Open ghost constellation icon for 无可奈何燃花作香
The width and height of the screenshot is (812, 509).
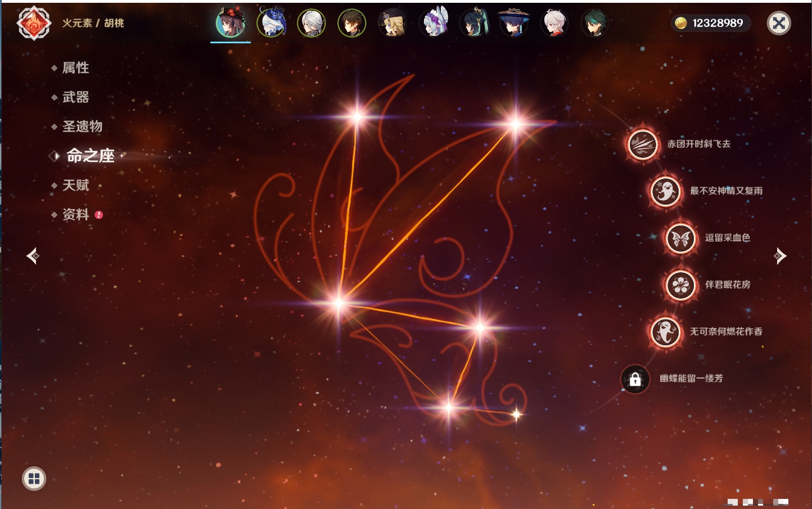point(666,332)
